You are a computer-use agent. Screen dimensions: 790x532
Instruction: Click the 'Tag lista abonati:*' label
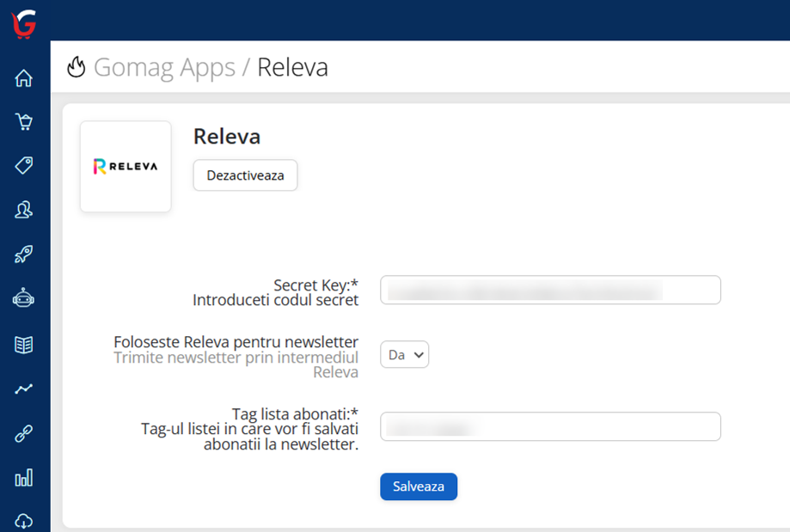click(295, 414)
